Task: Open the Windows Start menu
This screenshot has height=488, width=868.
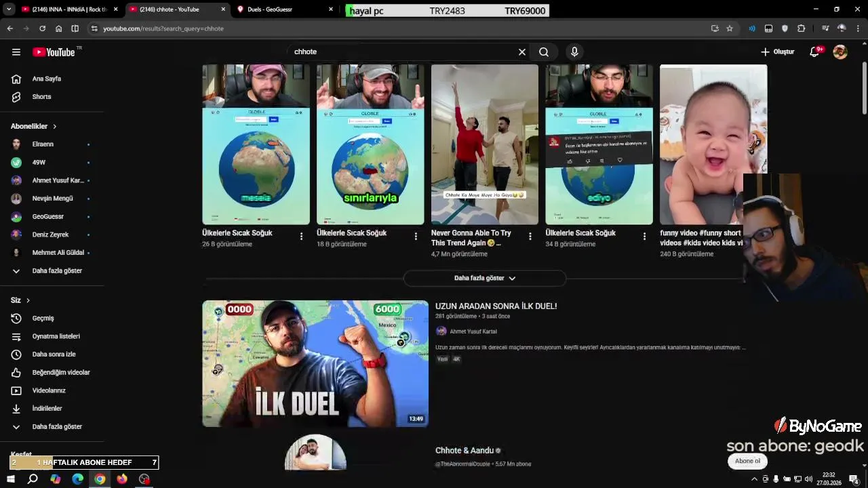Action: pyautogui.click(x=10, y=479)
